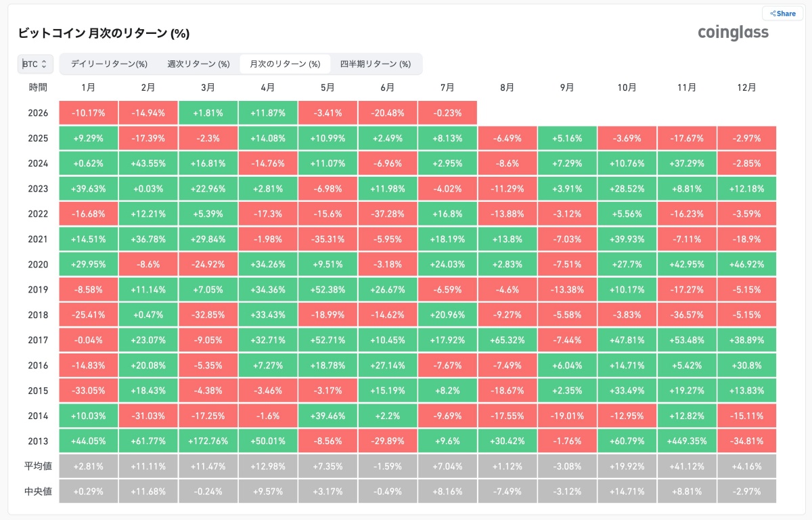The width and height of the screenshot is (812, 520).
Task: Click the 時間 column header
Action: pyautogui.click(x=39, y=87)
